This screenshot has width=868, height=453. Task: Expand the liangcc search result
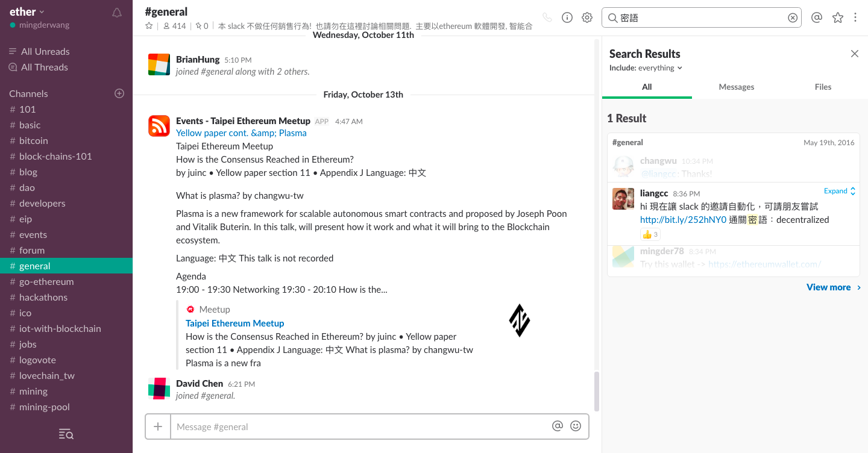coord(840,191)
